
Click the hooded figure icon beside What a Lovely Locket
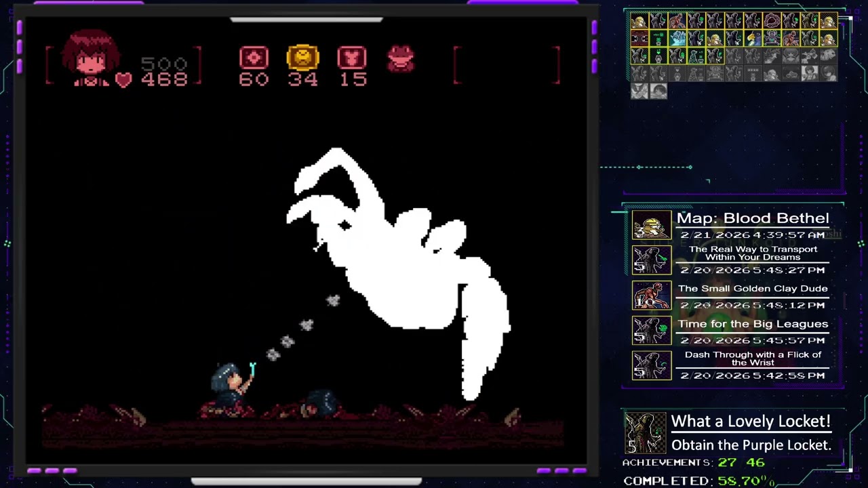point(645,433)
